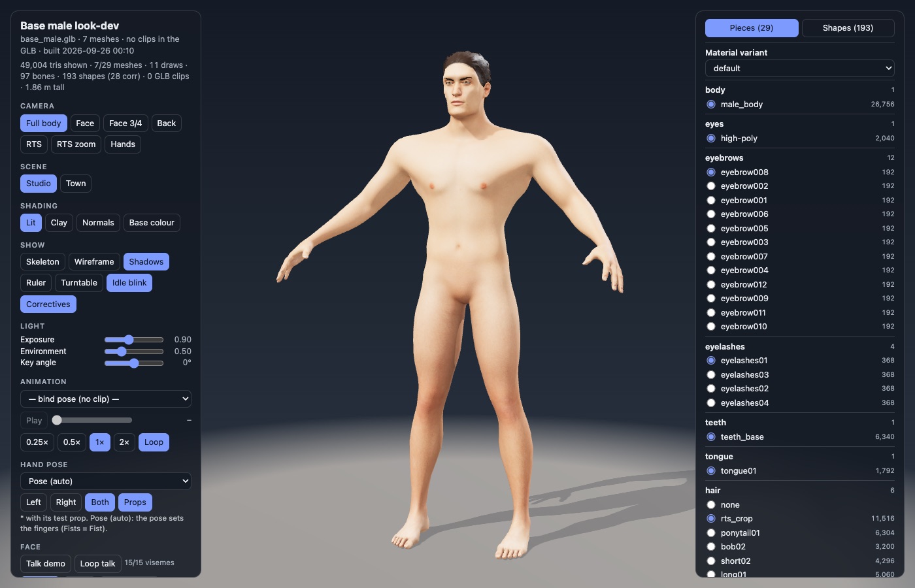The image size is (915, 588).
Task: Select tongue01 radio option
Action: coord(711,471)
